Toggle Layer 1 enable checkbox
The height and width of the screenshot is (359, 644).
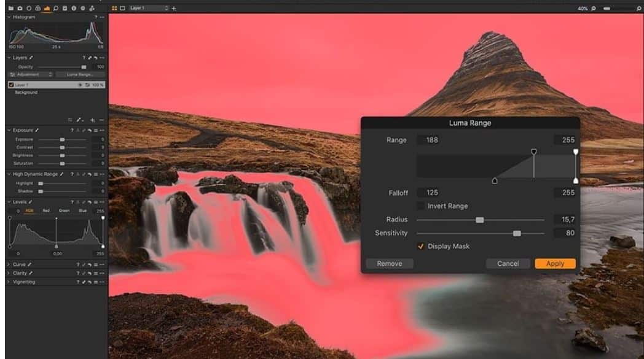[11, 85]
